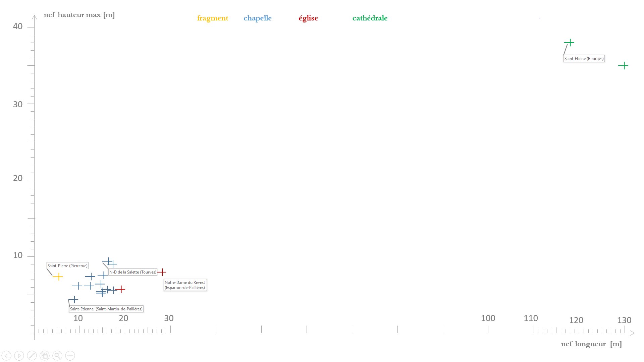Select the 'nef longueur [m]' axis title

pos(591,344)
